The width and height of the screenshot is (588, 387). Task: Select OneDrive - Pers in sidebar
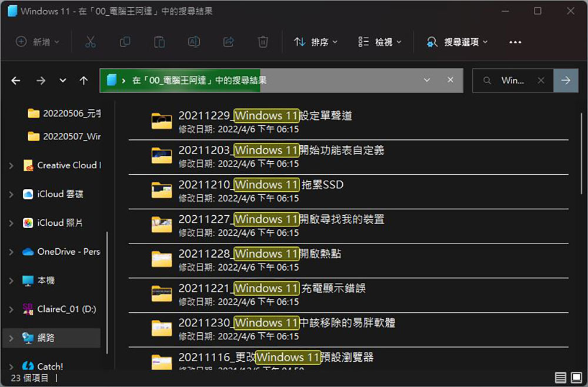tap(62, 252)
